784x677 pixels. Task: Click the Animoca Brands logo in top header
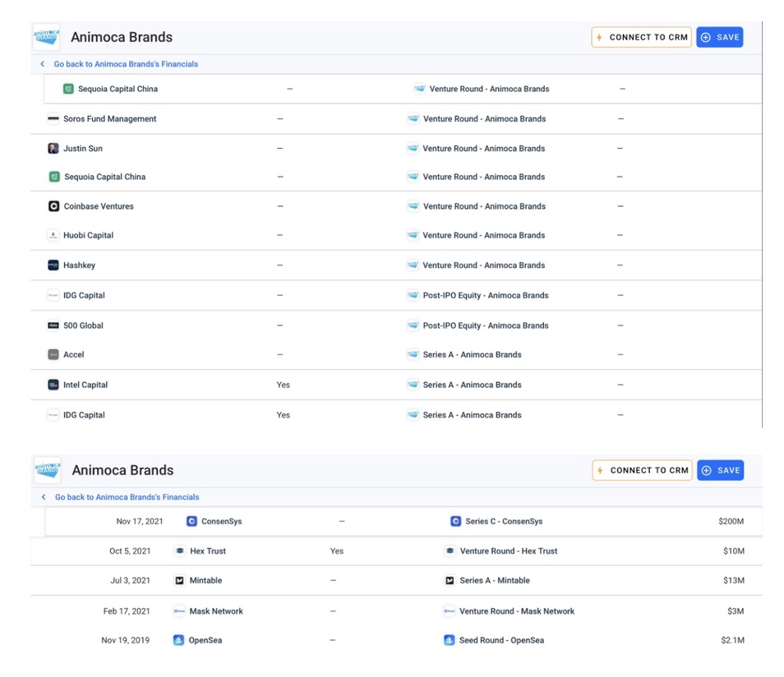[x=46, y=37]
